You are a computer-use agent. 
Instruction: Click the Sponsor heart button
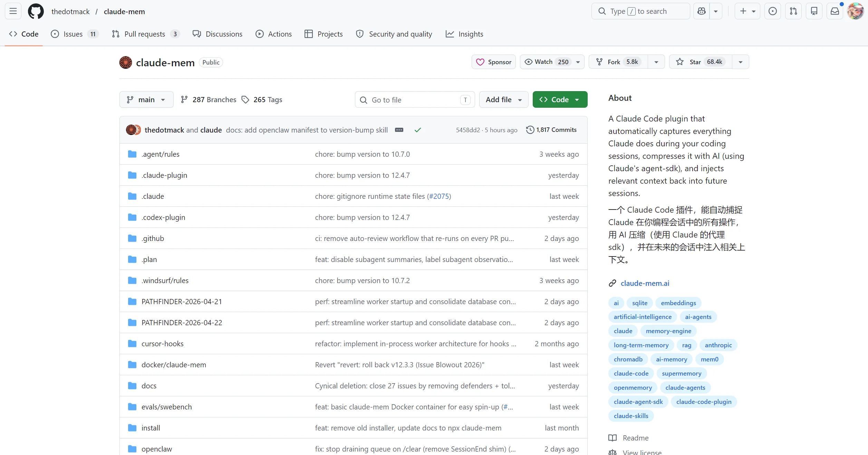point(494,62)
